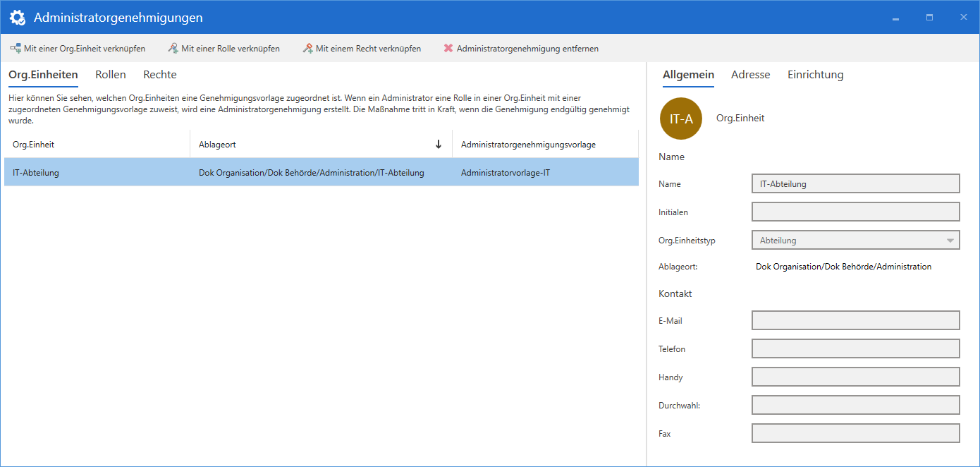This screenshot has height=467, width=980.
Task: Click inside the Initialen input field
Action: pos(855,211)
